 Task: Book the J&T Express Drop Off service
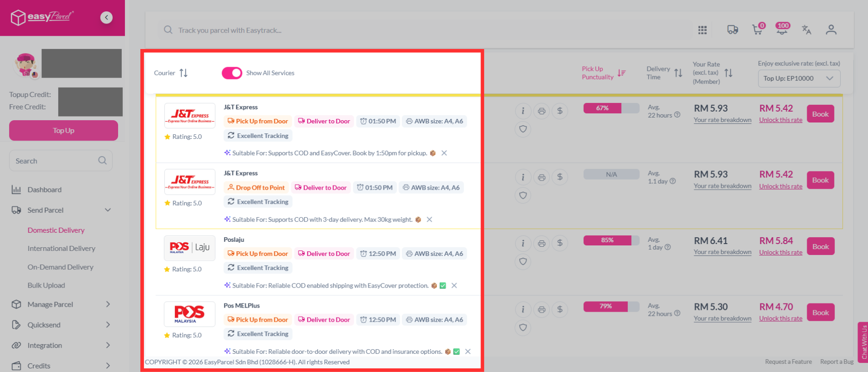click(x=820, y=180)
